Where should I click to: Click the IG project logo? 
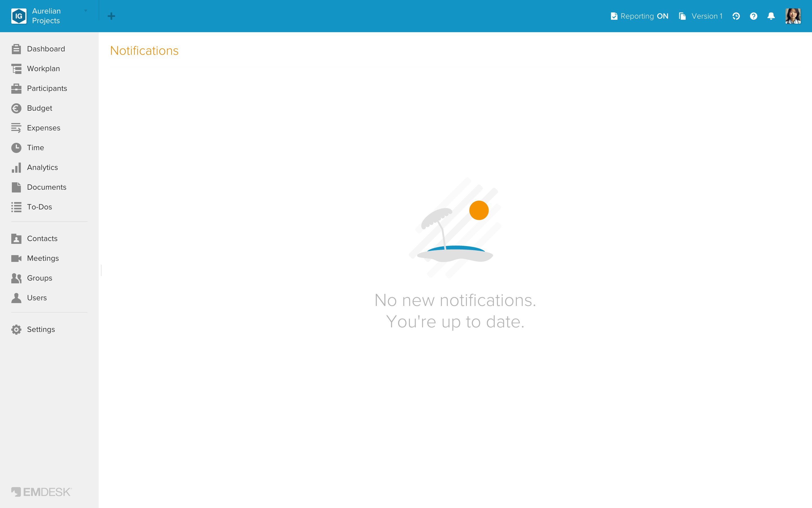(19, 16)
